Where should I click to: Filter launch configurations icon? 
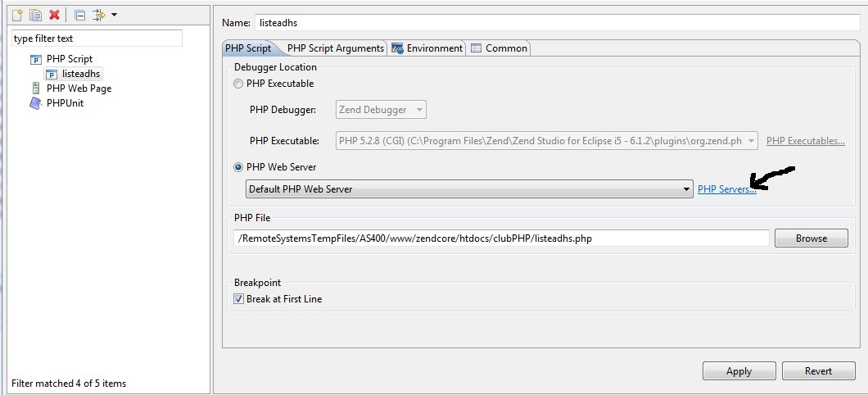coord(98,15)
